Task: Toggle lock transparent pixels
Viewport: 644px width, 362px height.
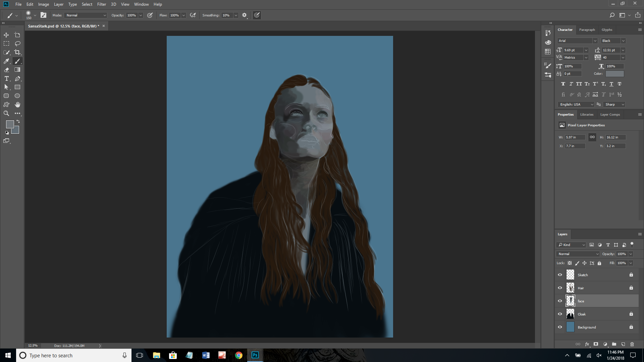Action: [570, 263]
